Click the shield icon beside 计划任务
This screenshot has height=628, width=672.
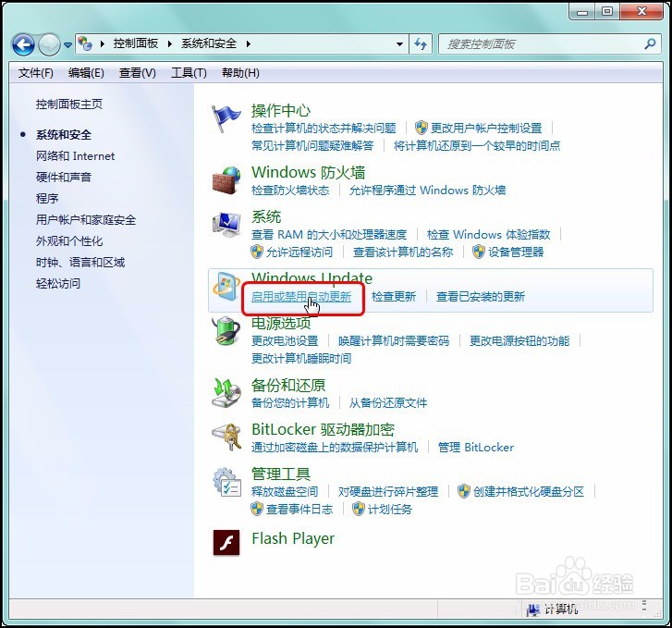359,510
